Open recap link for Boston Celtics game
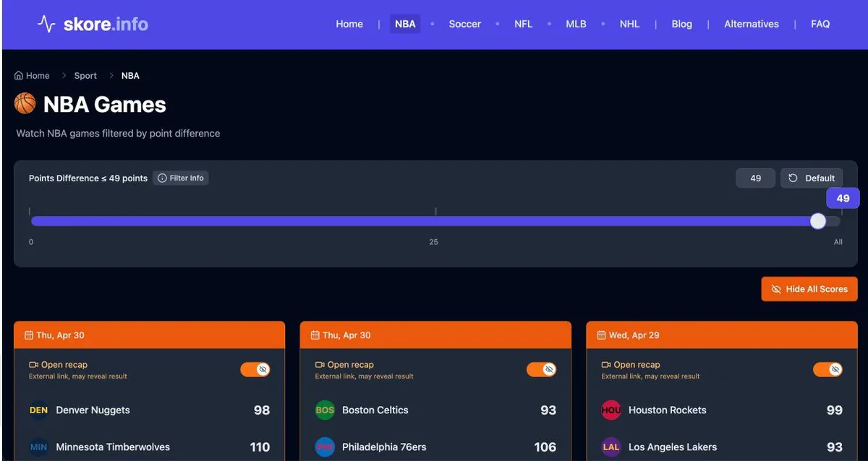The height and width of the screenshot is (461, 868). tap(344, 365)
